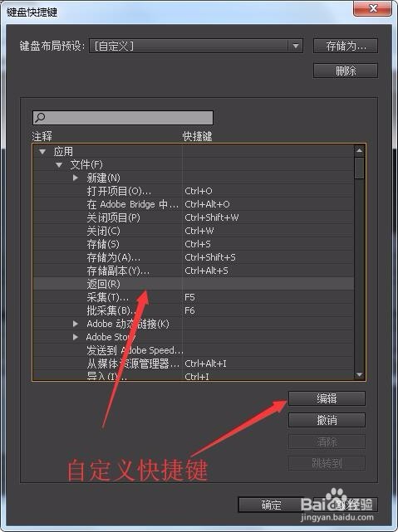This screenshot has height=532, width=398.
Task: Click the 删除 button
Action: point(346,71)
